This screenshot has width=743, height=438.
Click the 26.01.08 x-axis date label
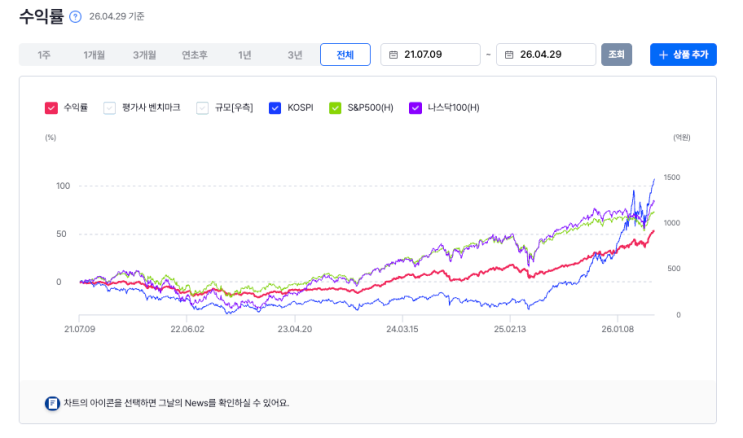click(x=617, y=329)
